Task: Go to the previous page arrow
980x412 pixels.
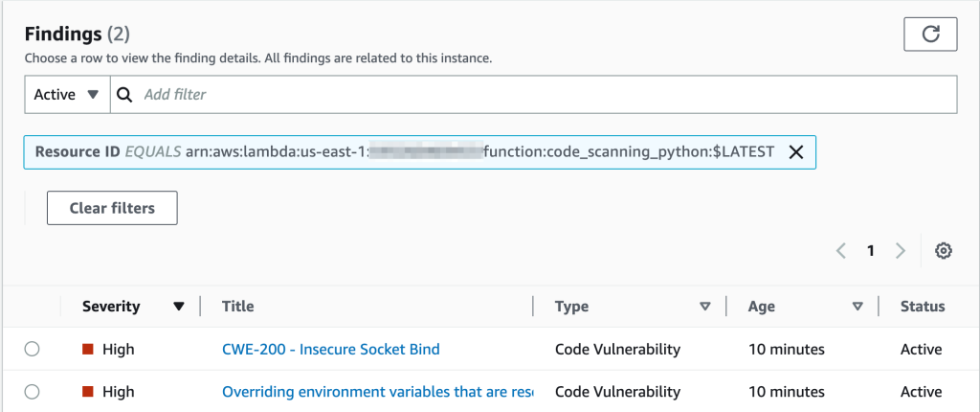Action: point(841,251)
